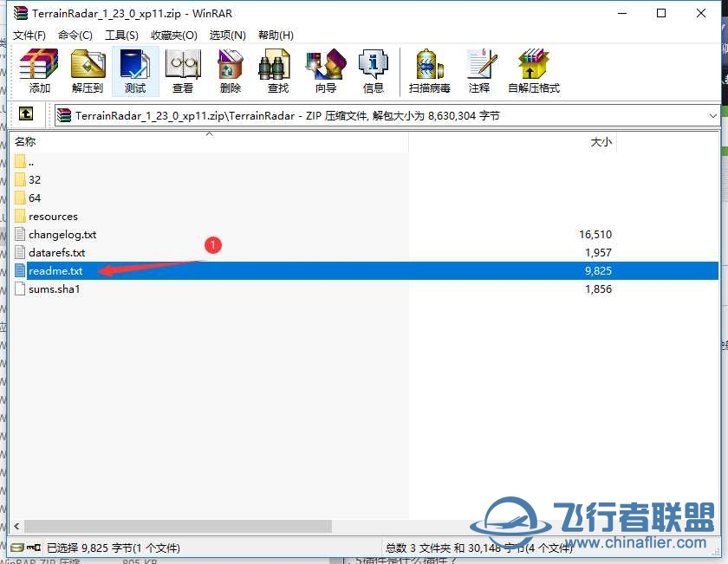Click the 信息 (Info) toolbar icon
The height and width of the screenshot is (564, 728).
[374, 69]
